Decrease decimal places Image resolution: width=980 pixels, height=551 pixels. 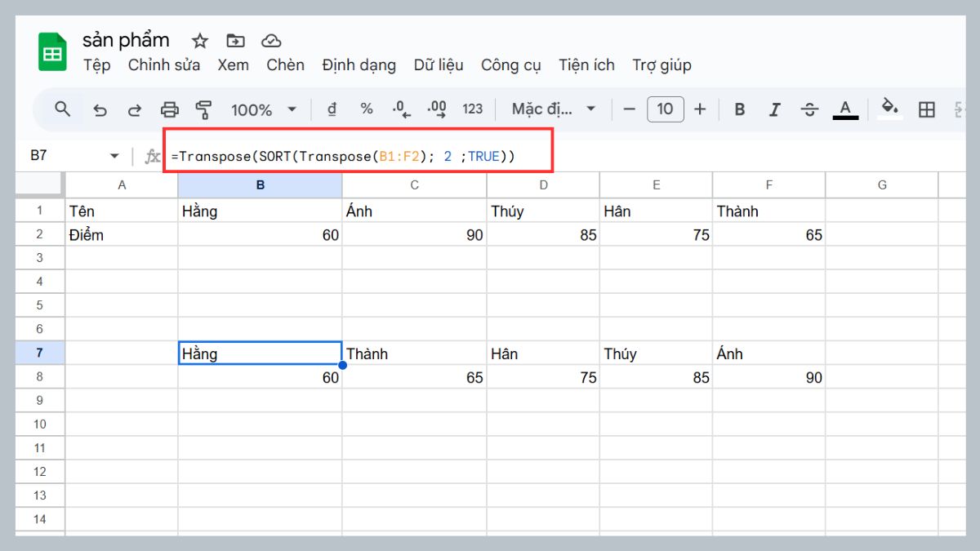tap(400, 109)
